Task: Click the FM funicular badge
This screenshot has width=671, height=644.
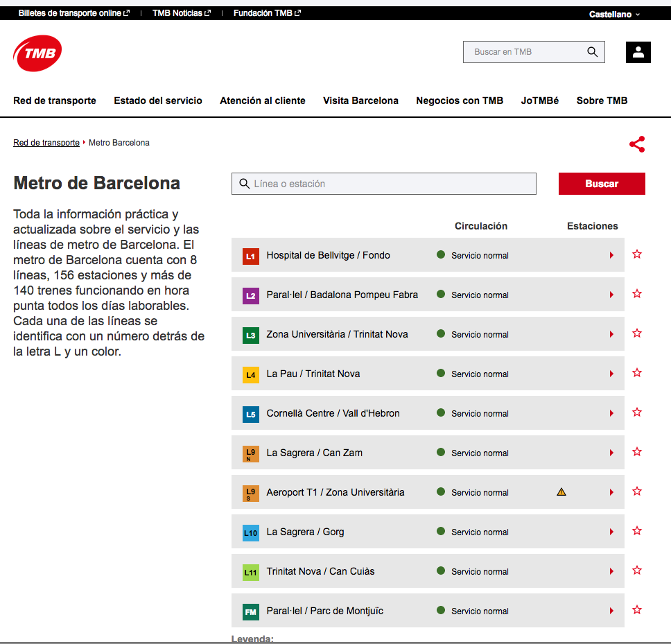Action: point(251,612)
